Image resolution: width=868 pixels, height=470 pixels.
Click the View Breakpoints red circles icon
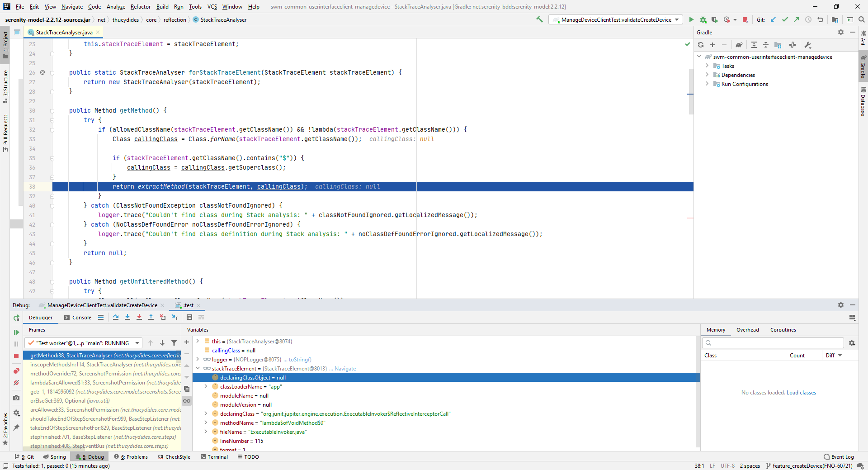(x=16, y=371)
